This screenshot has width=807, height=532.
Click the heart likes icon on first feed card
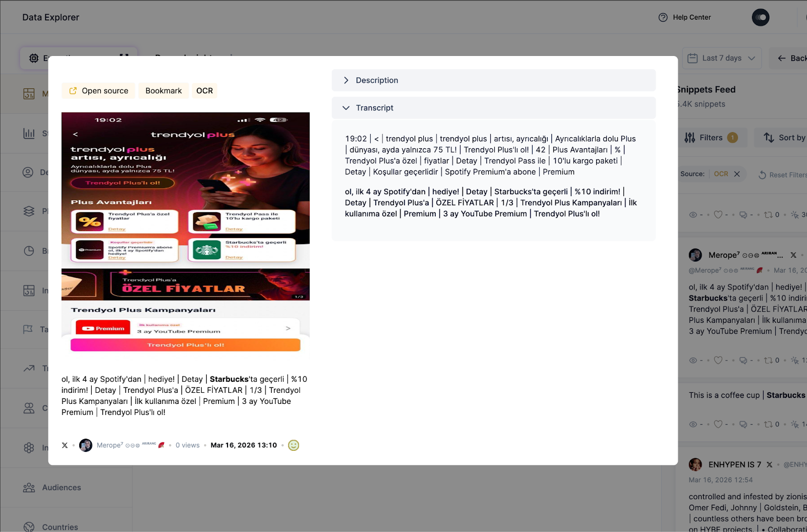(718, 214)
